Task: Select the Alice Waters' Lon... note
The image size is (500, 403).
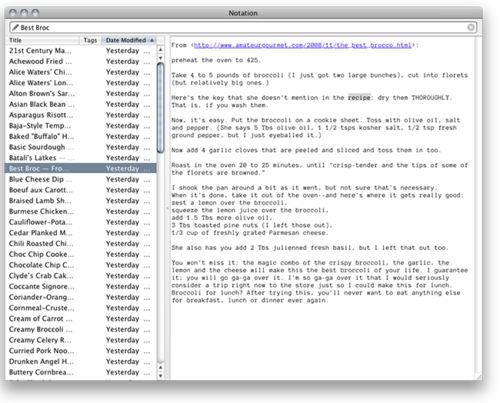Action: (81, 83)
